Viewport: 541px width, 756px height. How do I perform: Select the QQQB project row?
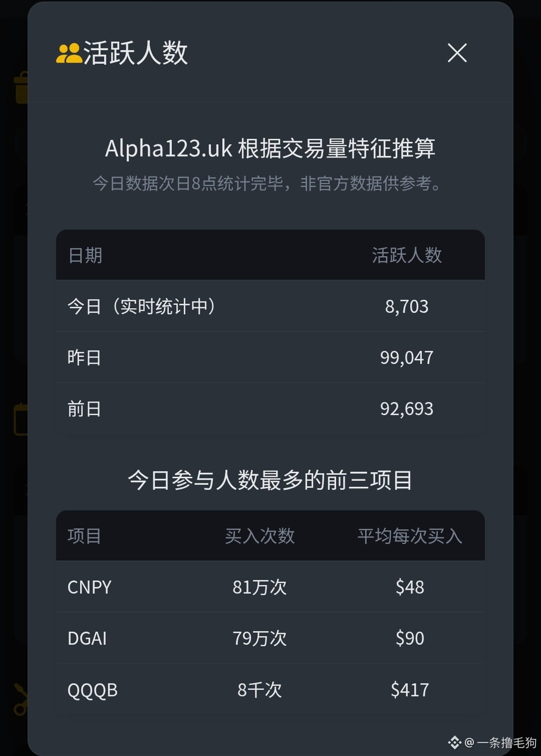270,690
